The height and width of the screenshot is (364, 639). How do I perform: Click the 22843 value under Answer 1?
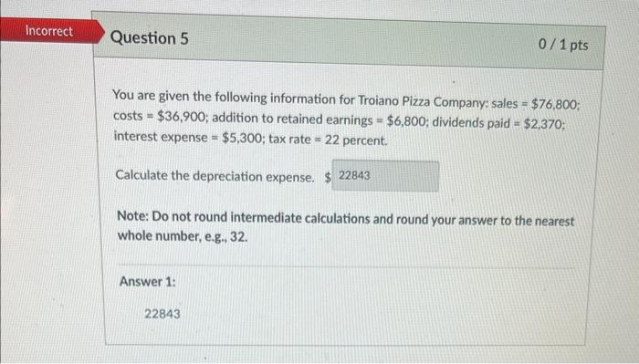tap(162, 314)
